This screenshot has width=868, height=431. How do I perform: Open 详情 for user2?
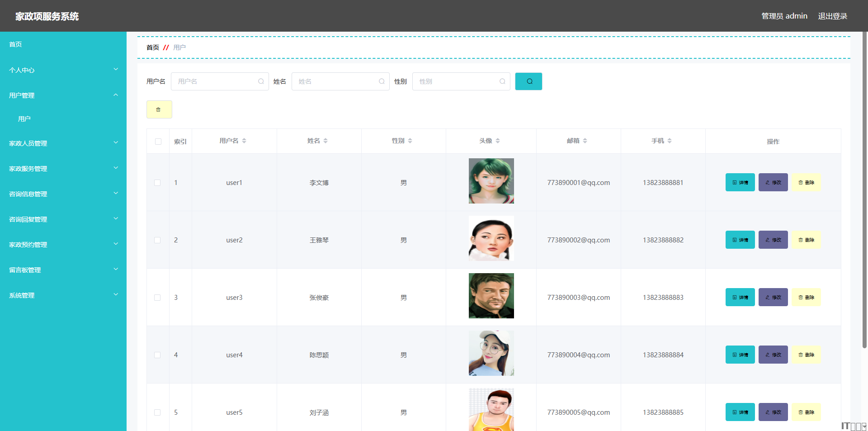point(740,240)
